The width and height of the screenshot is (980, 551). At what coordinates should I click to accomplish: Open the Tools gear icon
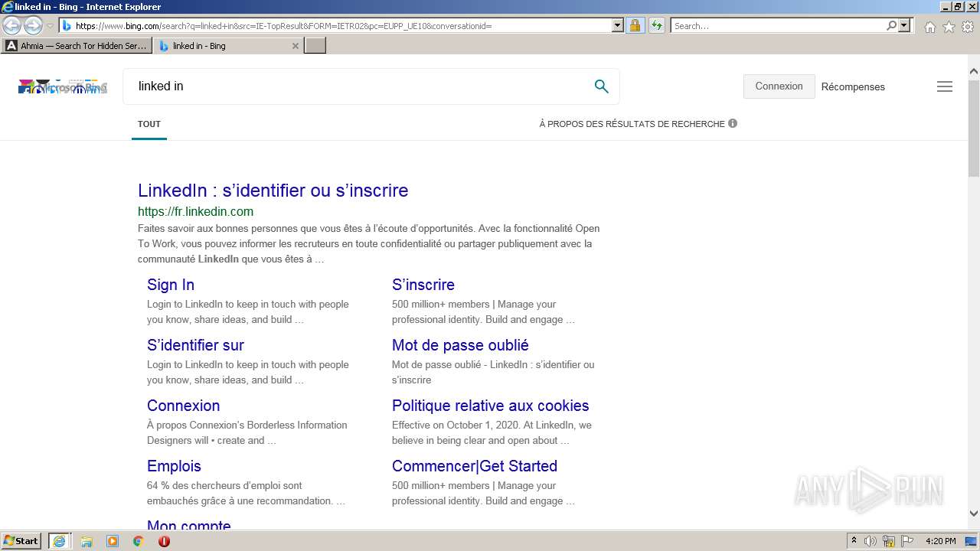tap(968, 27)
